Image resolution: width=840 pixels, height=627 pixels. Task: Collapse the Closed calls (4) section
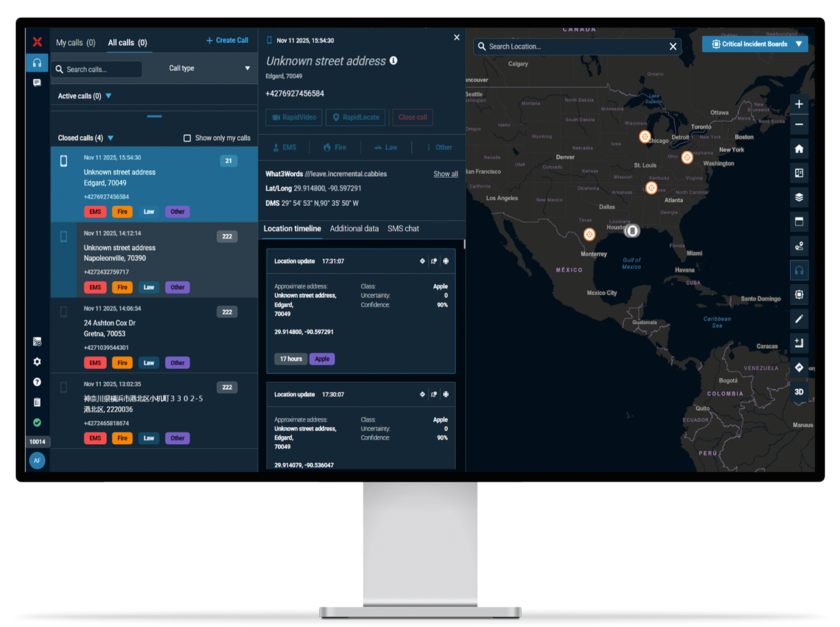point(111,138)
